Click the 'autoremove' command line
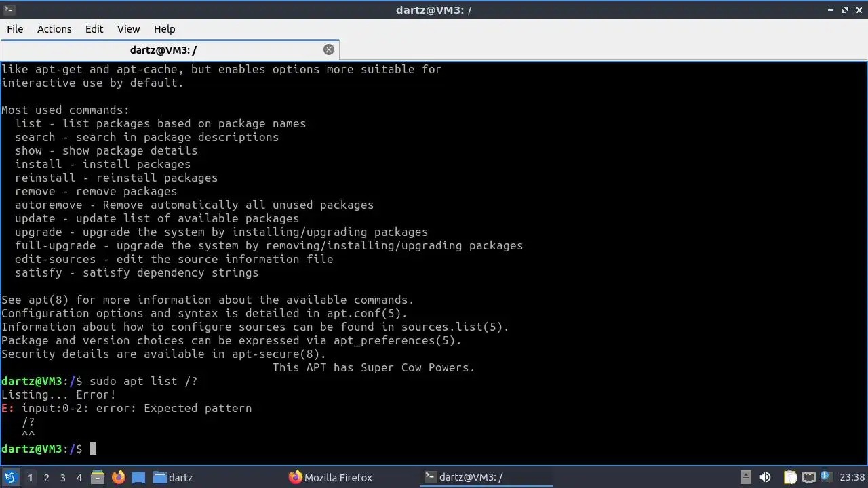The width and height of the screenshot is (868, 488). click(x=194, y=205)
